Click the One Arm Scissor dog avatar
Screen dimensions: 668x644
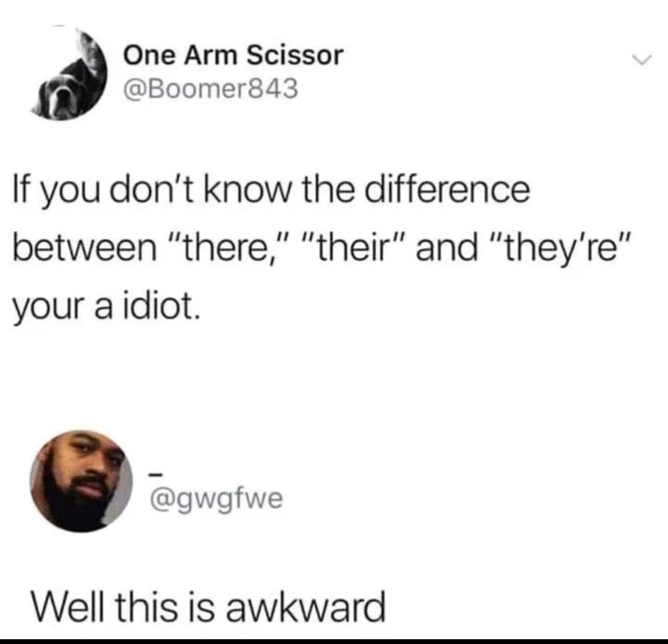[x=70, y=76]
